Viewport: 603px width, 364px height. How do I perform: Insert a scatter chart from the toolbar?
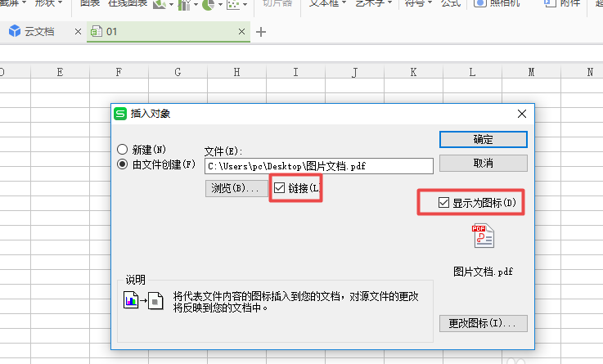(x=233, y=4)
